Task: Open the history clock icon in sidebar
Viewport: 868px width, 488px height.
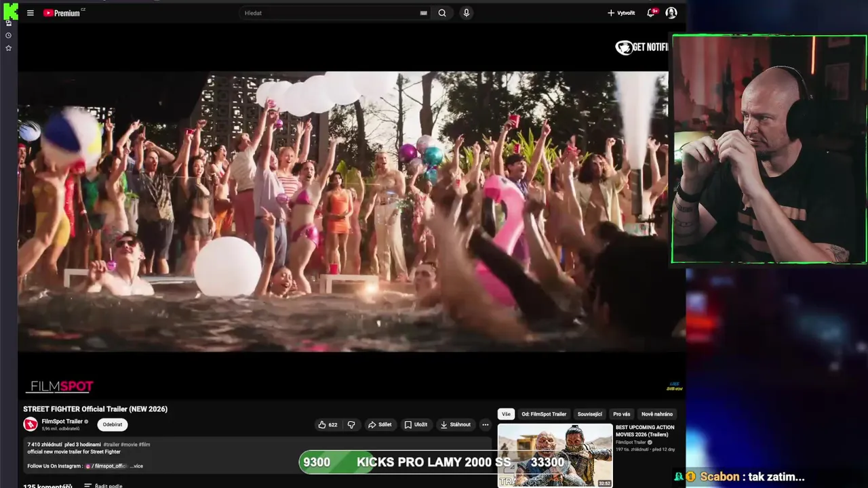Action: 8,35
